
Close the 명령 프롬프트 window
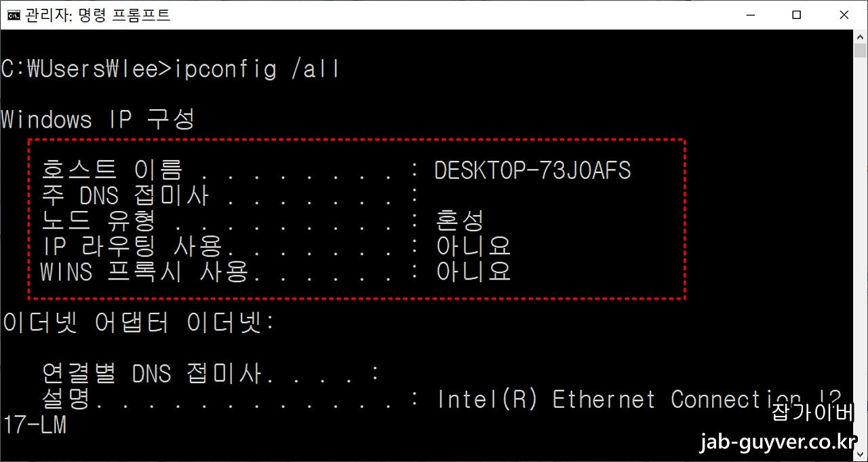click(844, 14)
